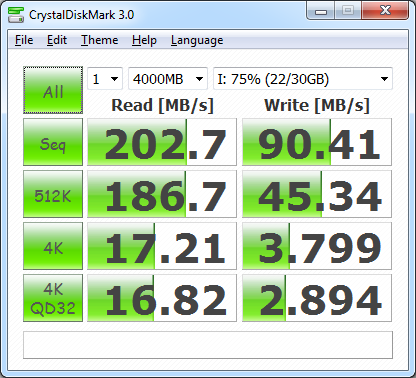
Task: Open the test run count dropdown
Action: (x=105, y=79)
